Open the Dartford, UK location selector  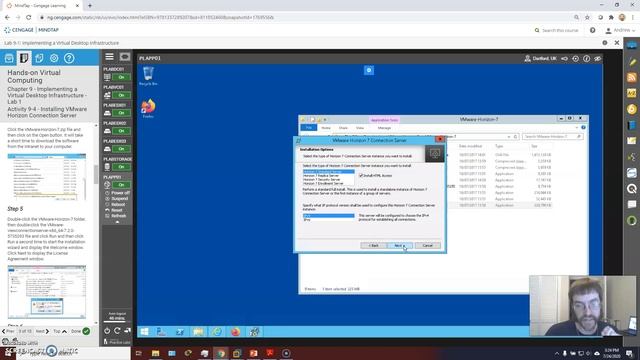(x=540, y=58)
